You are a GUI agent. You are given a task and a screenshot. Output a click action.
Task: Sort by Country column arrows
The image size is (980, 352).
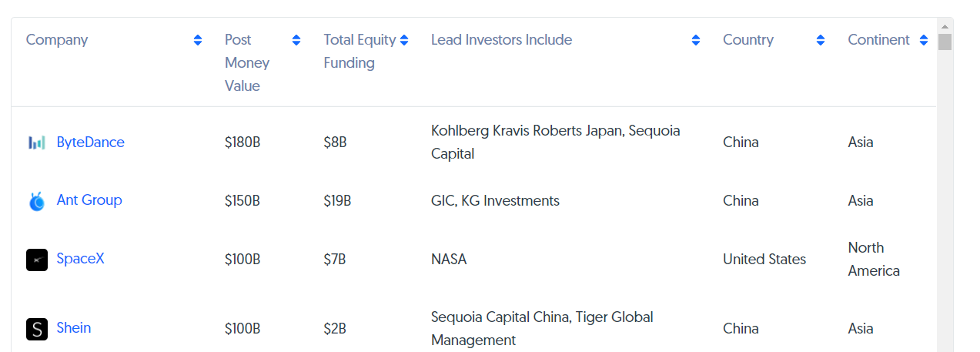tap(821, 40)
